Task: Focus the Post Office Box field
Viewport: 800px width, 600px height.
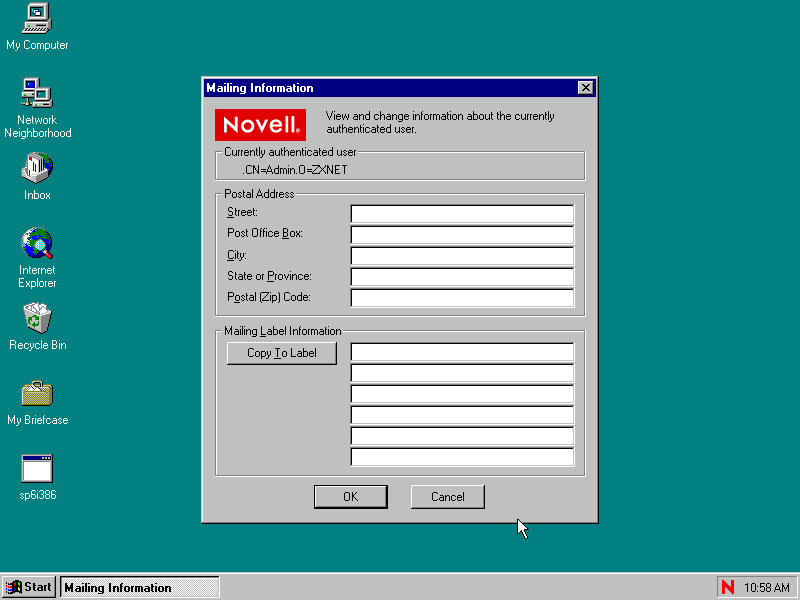Action: [x=462, y=235]
